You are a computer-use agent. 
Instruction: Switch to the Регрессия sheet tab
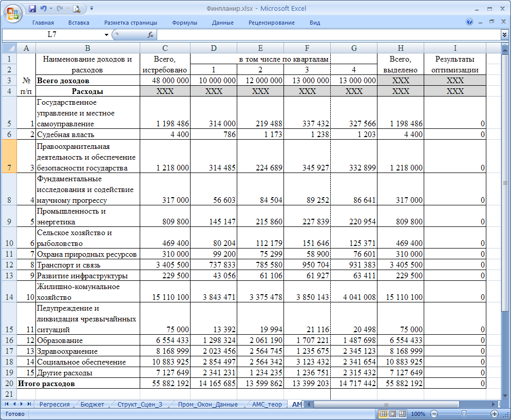pyautogui.click(x=54, y=405)
